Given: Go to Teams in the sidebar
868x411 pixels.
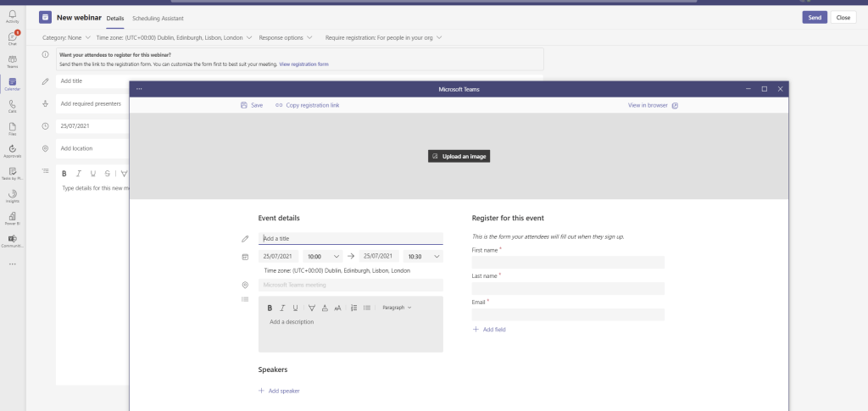Looking at the screenshot, I should pos(12,60).
